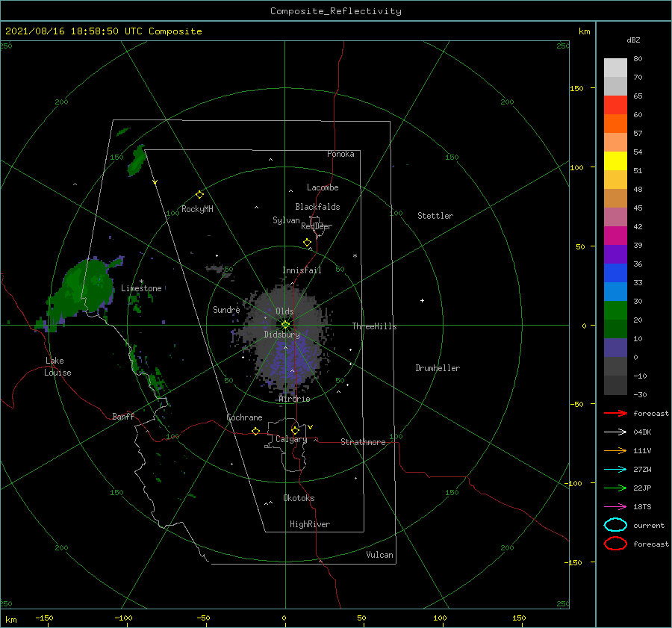The width and height of the screenshot is (672, 628).
Task: Select the dark gray -10 dBZ swatch
Action: click(x=615, y=385)
